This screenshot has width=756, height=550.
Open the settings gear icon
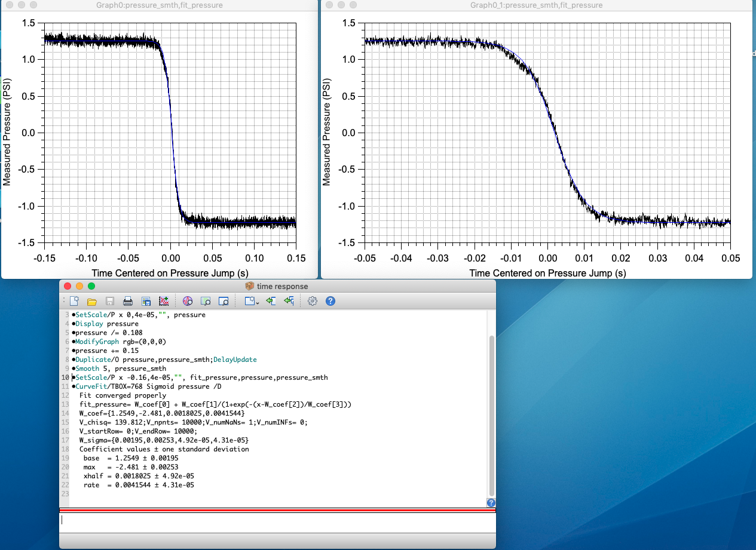click(x=312, y=301)
